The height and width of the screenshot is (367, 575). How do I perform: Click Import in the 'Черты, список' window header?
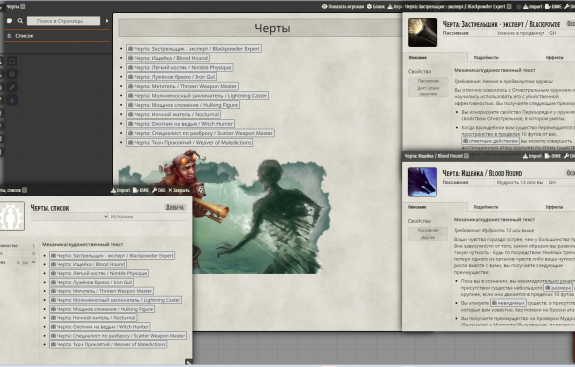121,190
